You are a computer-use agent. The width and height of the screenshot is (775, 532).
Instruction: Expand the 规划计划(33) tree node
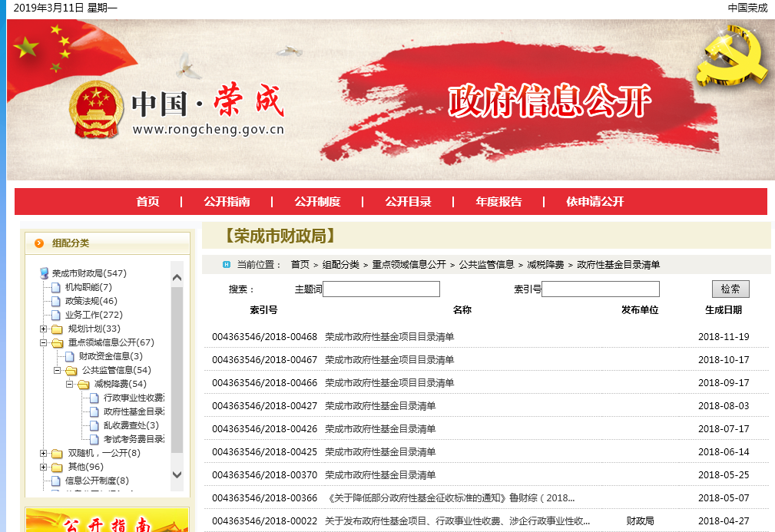click(44, 329)
